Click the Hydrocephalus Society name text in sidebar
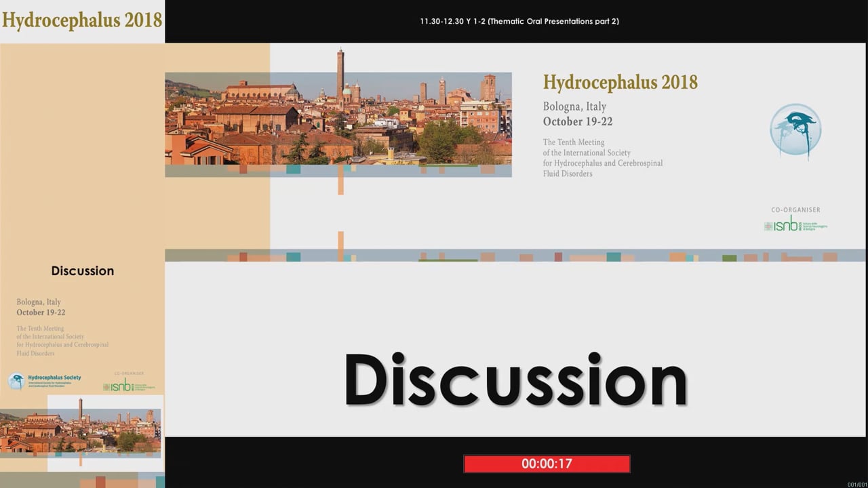868x488 pixels. 54,378
